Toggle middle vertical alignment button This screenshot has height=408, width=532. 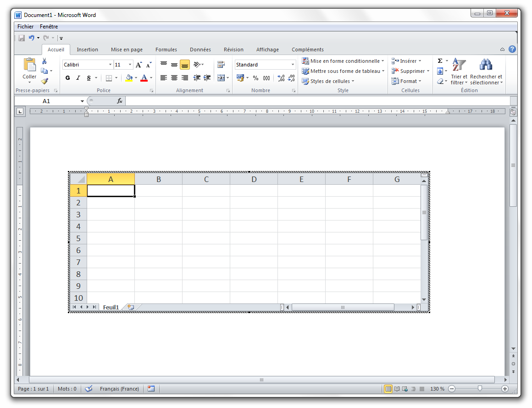pos(174,65)
